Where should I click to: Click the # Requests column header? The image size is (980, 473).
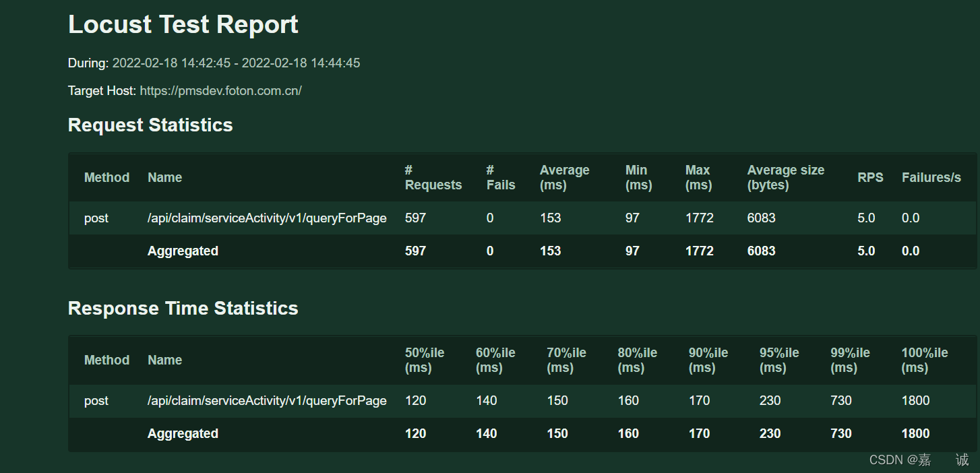coord(433,177)
